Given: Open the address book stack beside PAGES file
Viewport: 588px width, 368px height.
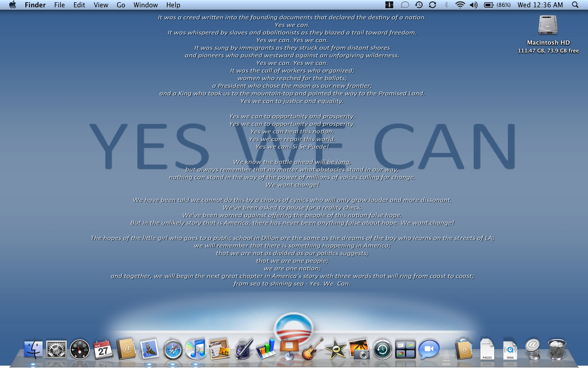Looking at the screenshot, I should [464, 350].
